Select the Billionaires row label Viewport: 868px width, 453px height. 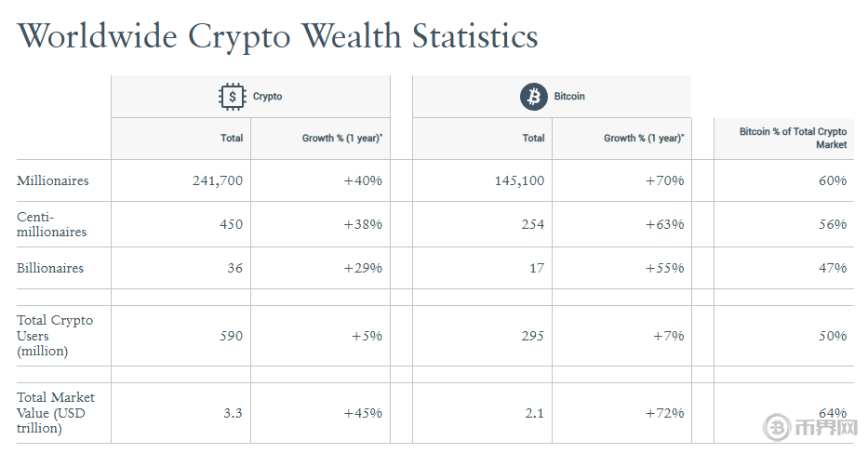pyautogui.click(x=50, y=268)
